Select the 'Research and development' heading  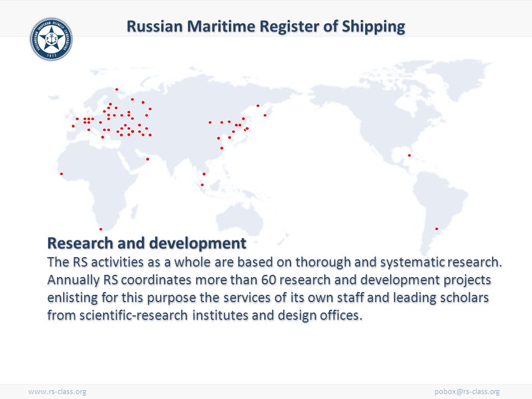146,243
